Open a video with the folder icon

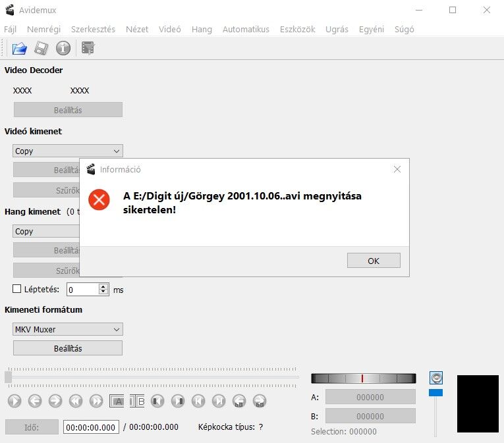[x=19, y=49]
